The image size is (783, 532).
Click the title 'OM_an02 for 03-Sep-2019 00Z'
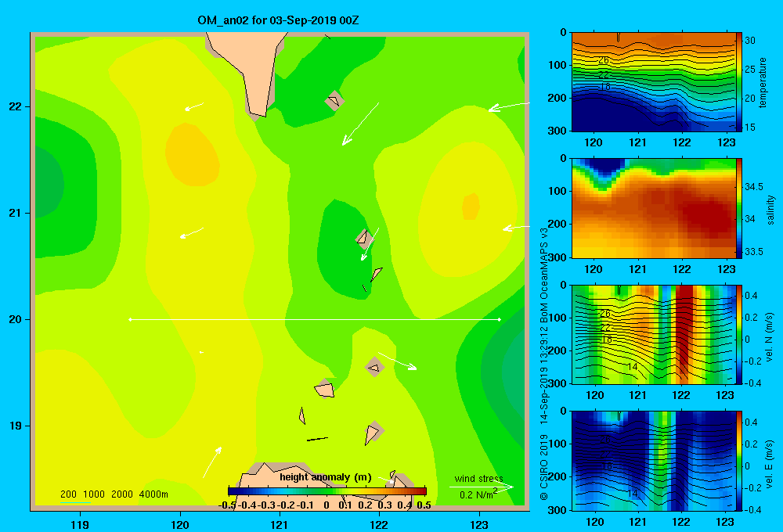tap(278, 20)
